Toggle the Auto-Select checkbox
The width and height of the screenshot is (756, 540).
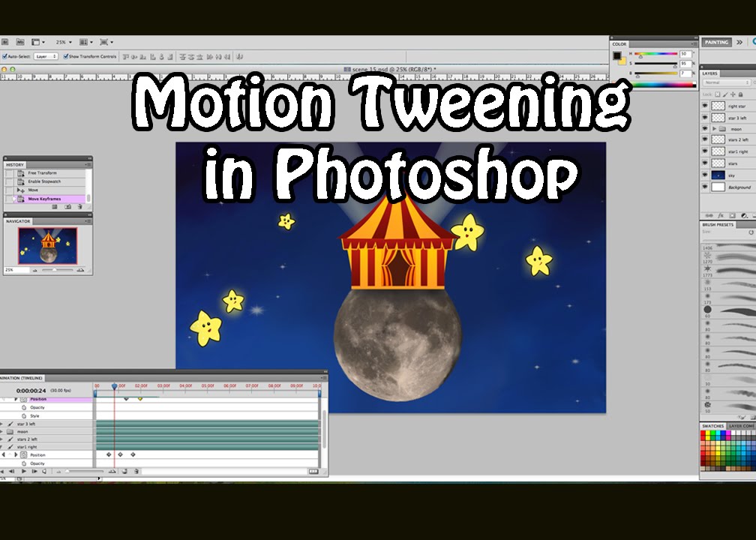point(4,56)
